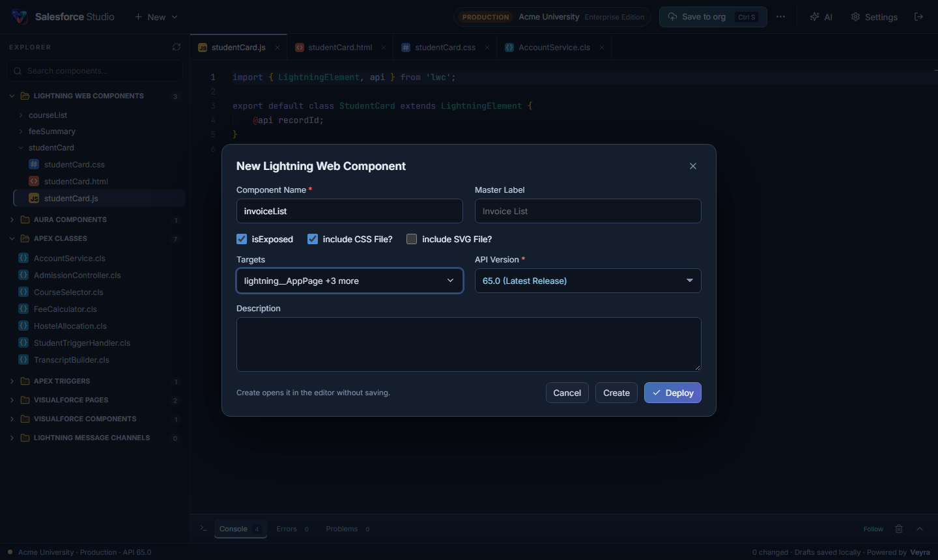The height and width of the screenshot is (560, 938).
Task: Collapse Lightning Web Components section
Action: [12, 96]
